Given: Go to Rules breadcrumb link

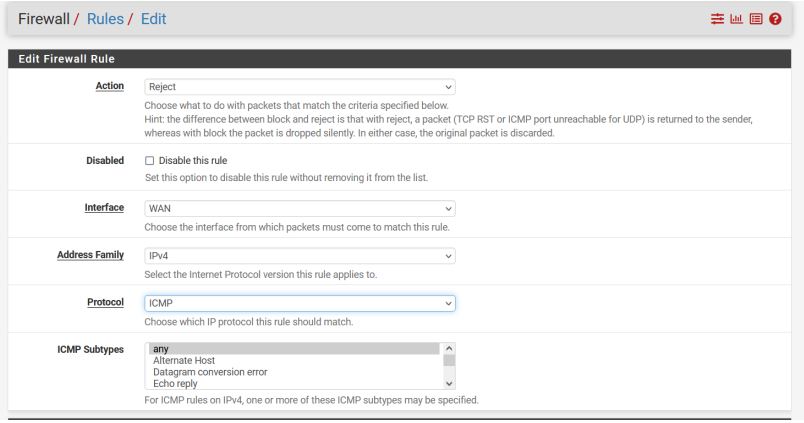Looking at the screenshot, I should tap(105, 19).
